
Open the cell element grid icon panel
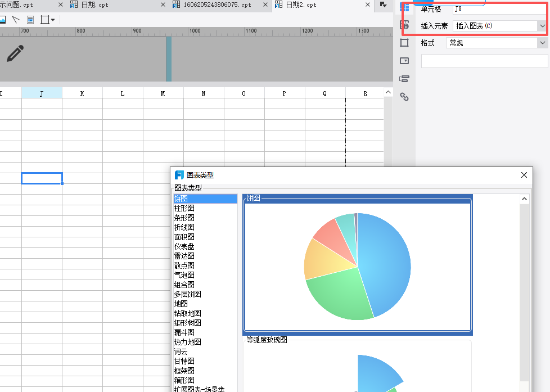tap(404, 7)
